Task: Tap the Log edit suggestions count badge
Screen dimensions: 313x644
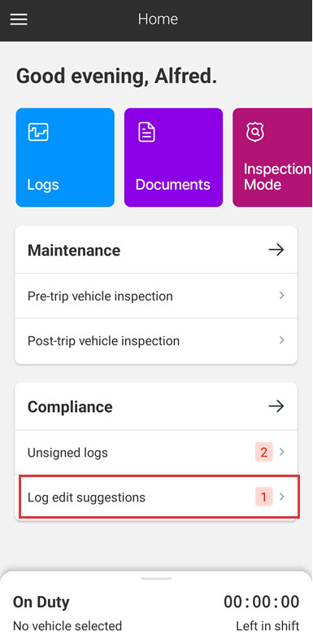Action: point(263,497)
